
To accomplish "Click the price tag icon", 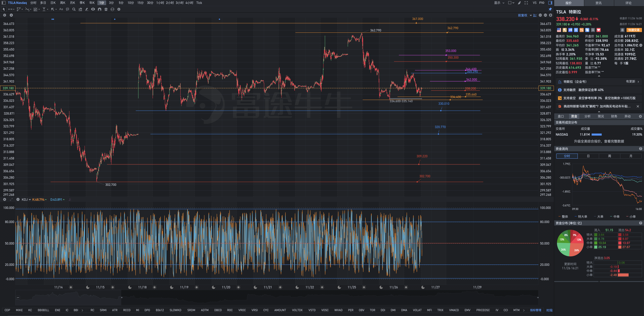I will tap(587, 30).
